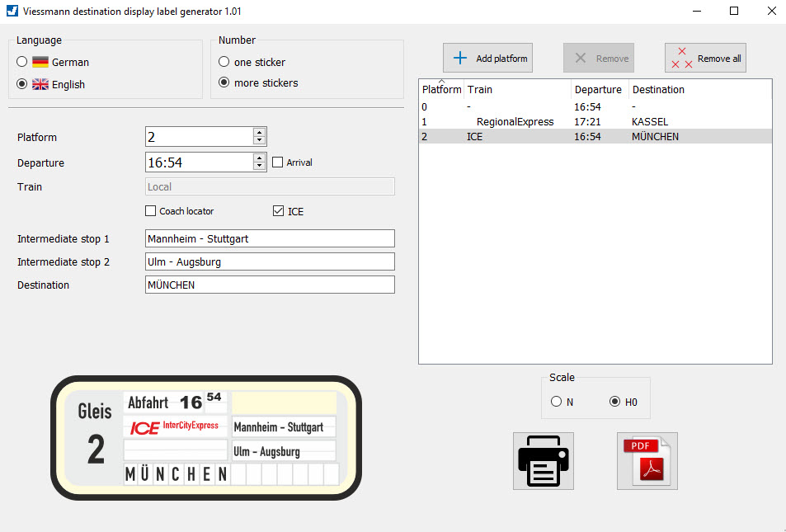Sort list by Train column header

(x=518, y=89)
